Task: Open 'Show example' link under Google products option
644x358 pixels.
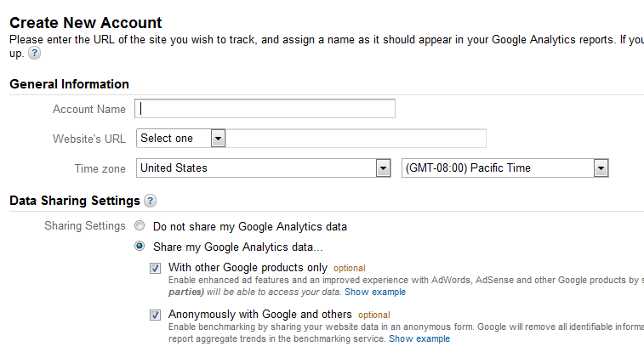Action: (x=375, y=292)
